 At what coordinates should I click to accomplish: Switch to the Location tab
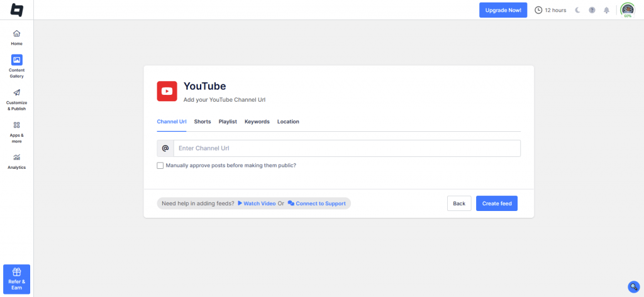[x=288, y=122]
